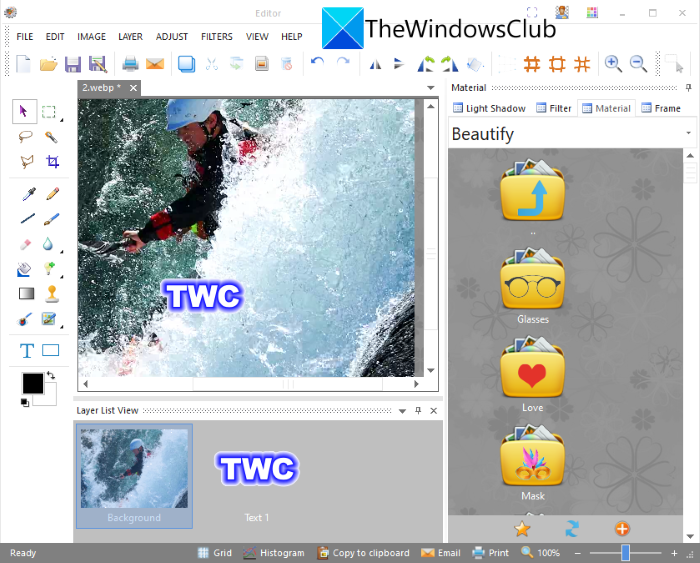Click the Redo arrow icon
The image size is (700, 563).
click(343, 63)
